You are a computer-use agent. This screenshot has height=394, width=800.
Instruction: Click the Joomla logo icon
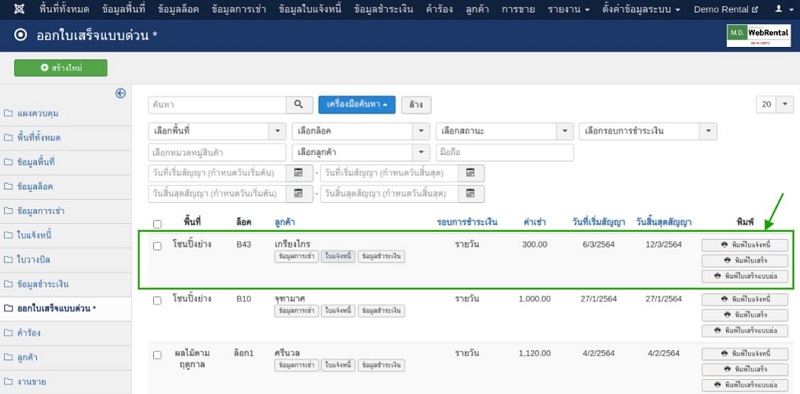click(x=21, y=9)
